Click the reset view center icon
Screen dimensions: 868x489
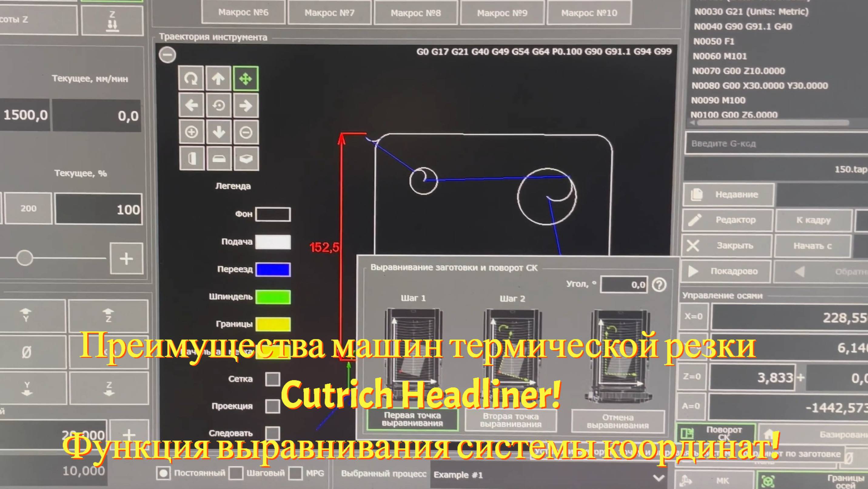(218, 106)
